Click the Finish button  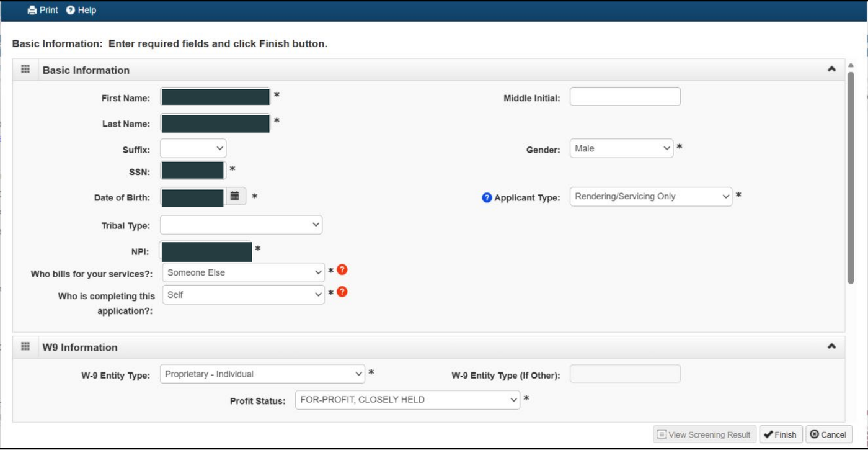(781, 434)
